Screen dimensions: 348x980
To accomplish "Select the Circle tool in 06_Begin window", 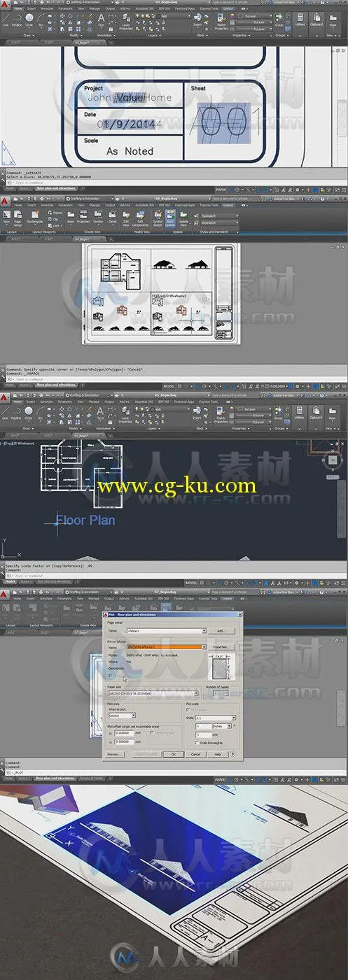I will pos(30,413).
